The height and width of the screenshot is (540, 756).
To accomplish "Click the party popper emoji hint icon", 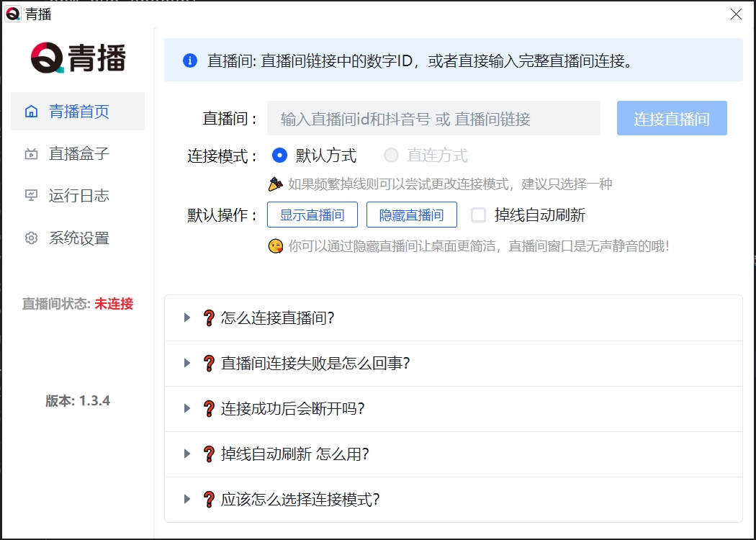I will tap(275, 184).
